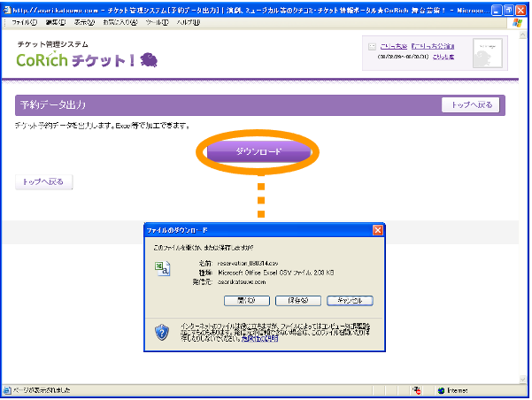Open the ヘルプ(H) menu

click(x=189, y=21)
